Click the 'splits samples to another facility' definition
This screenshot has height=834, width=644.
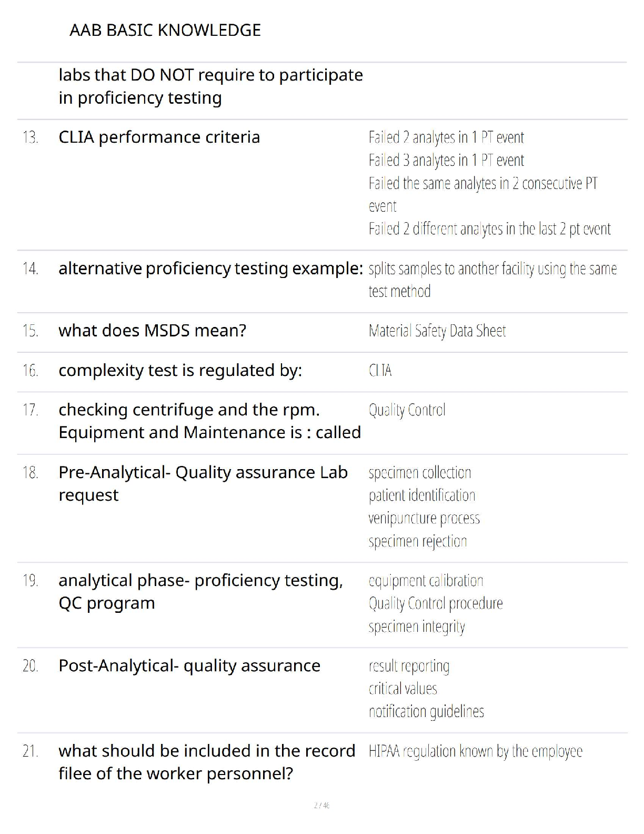point(492,280)
